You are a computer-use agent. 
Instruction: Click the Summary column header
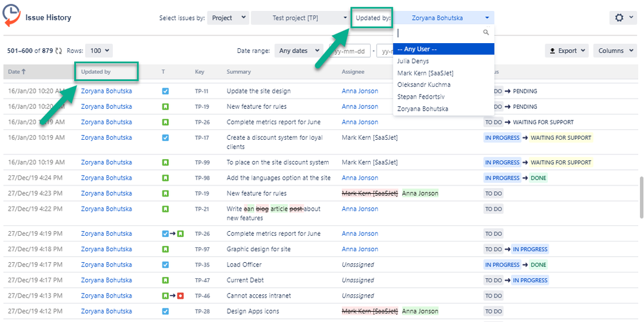coord(239,71)
